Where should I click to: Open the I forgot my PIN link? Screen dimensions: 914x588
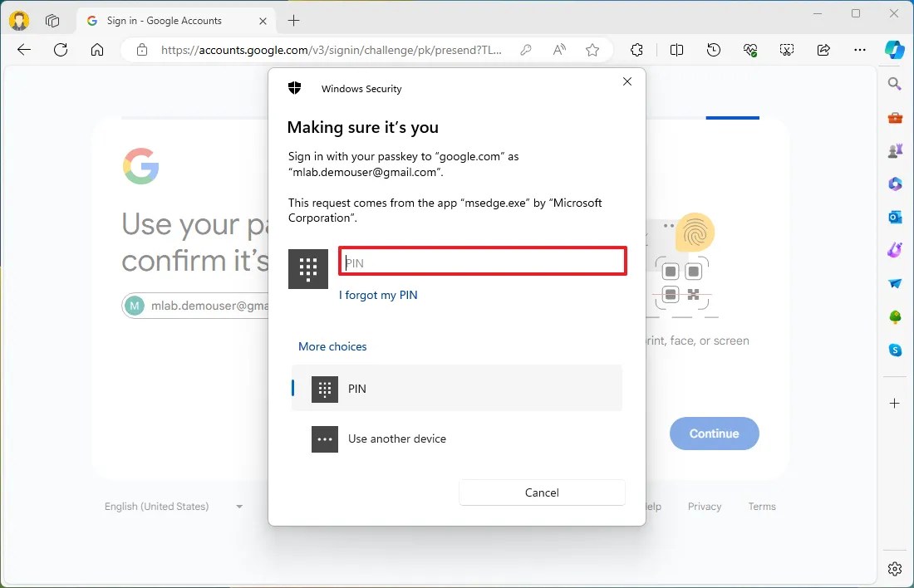pyautogui.click(x=378, y=295)
